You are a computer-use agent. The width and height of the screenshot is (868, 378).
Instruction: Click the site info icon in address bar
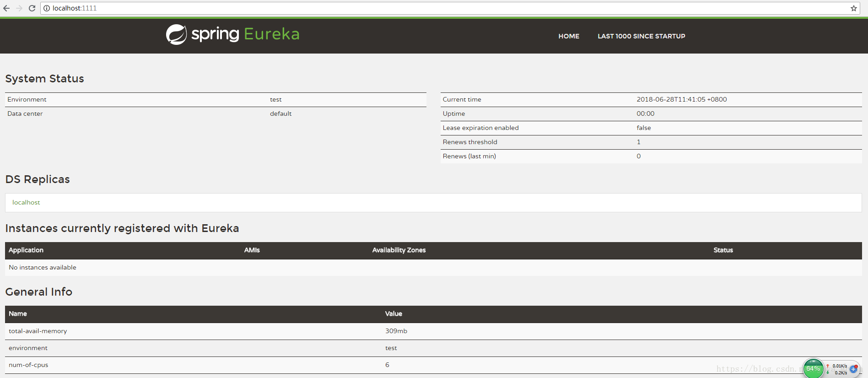click(x=47, y=8)
